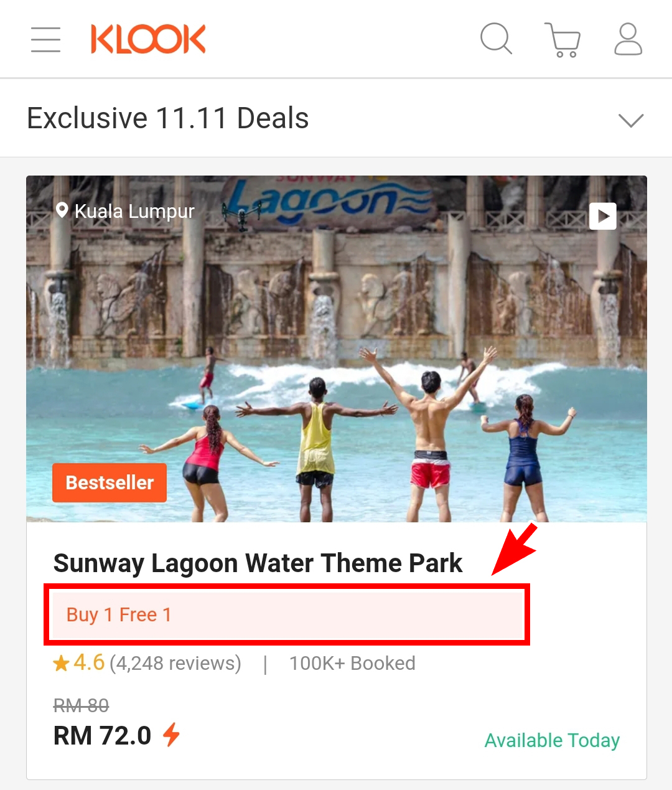672x790 pixels.
Task: Select the Exclusive 11.11 Deals heading
Action: click(168, 118)
